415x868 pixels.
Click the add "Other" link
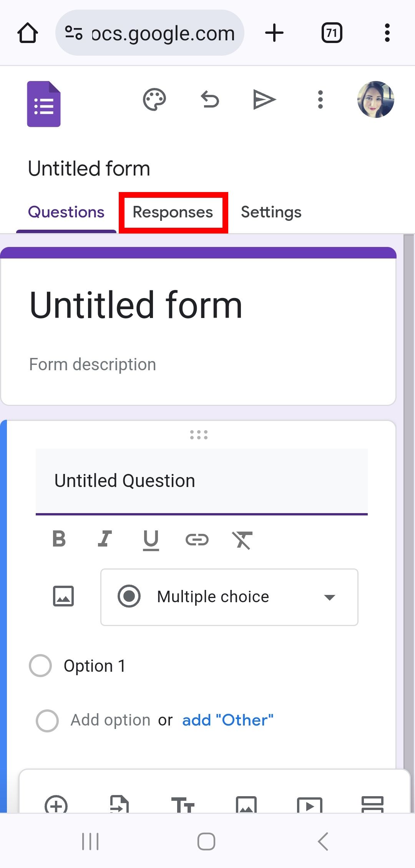(x=227, y=721)
